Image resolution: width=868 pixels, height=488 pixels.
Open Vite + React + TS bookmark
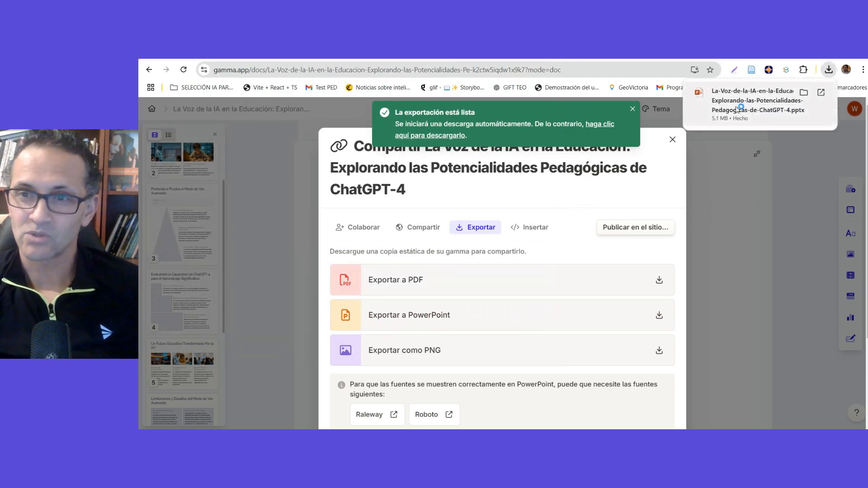(270, 88)
